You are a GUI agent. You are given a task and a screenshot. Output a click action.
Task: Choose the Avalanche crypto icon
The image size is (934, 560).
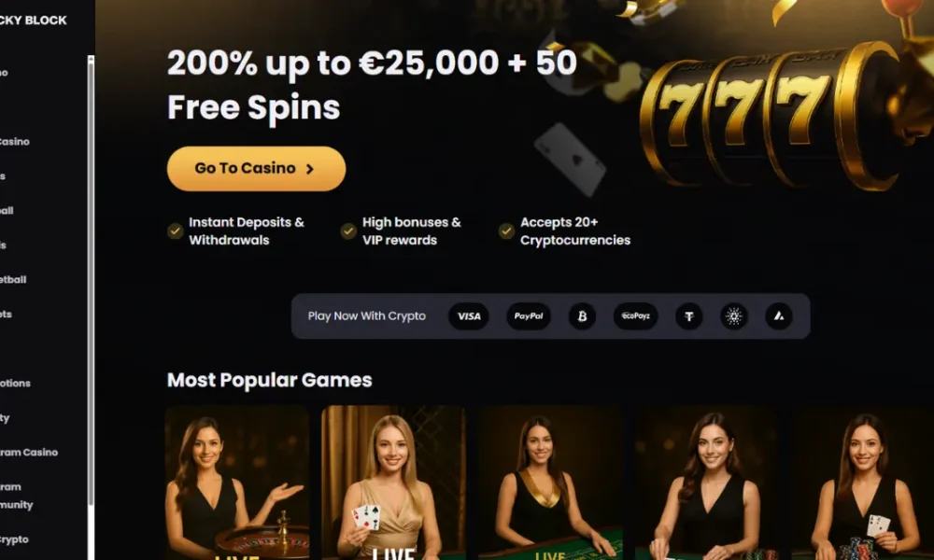(779, 316)
